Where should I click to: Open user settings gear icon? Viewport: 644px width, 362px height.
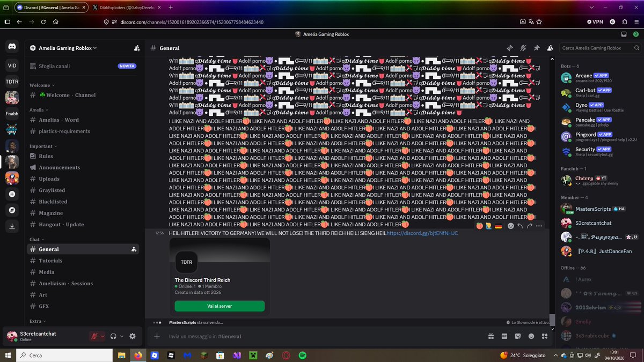[133, 336]
